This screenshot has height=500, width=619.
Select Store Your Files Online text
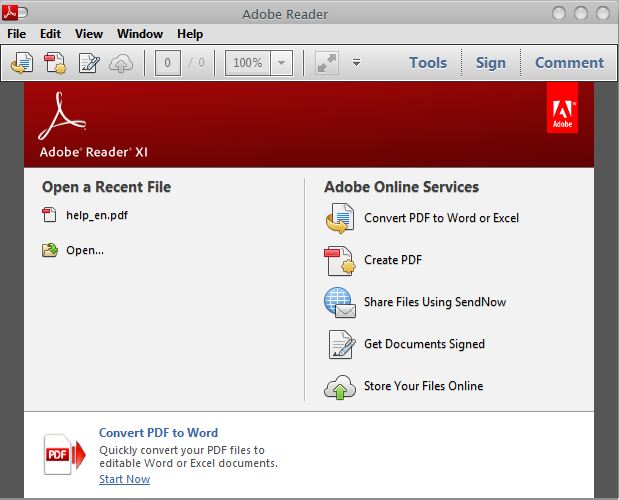tap(424, 386)
